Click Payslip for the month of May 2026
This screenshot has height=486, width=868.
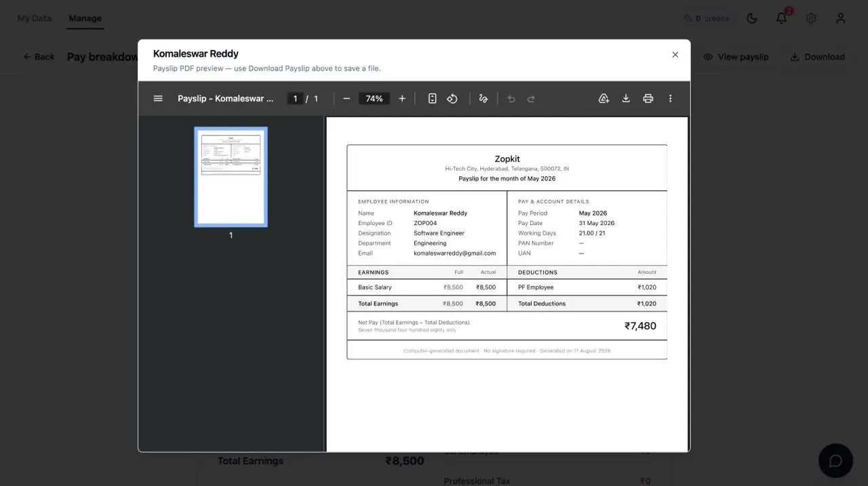[x=507, y=178]
